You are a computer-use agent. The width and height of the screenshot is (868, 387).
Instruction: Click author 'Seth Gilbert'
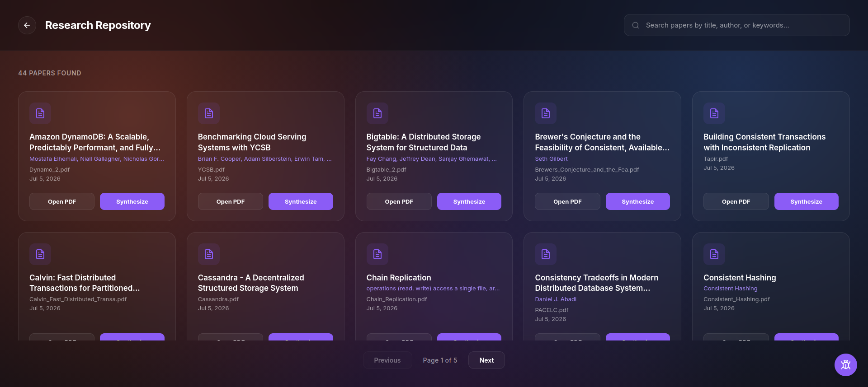[551, 159]
